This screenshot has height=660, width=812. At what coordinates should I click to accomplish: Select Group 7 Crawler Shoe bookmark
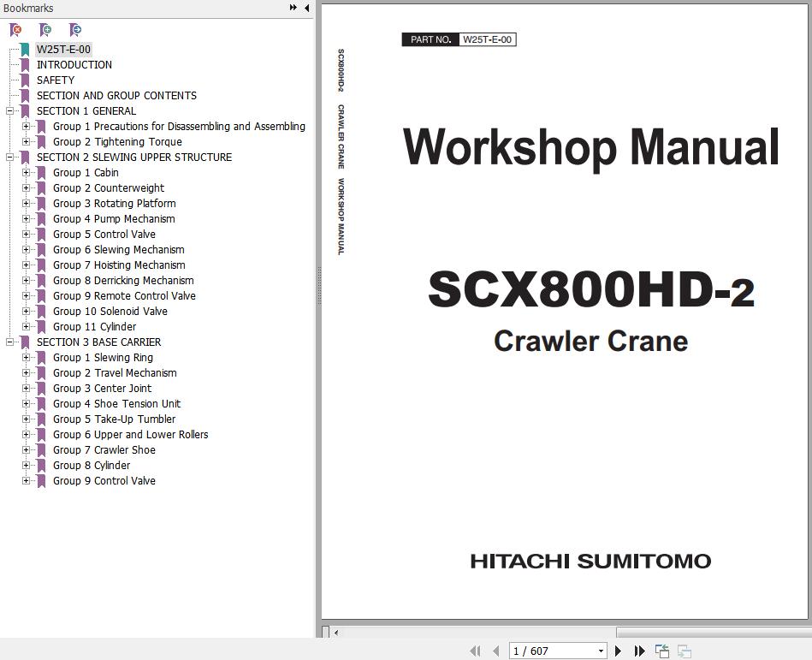click(x=104, y=449)
